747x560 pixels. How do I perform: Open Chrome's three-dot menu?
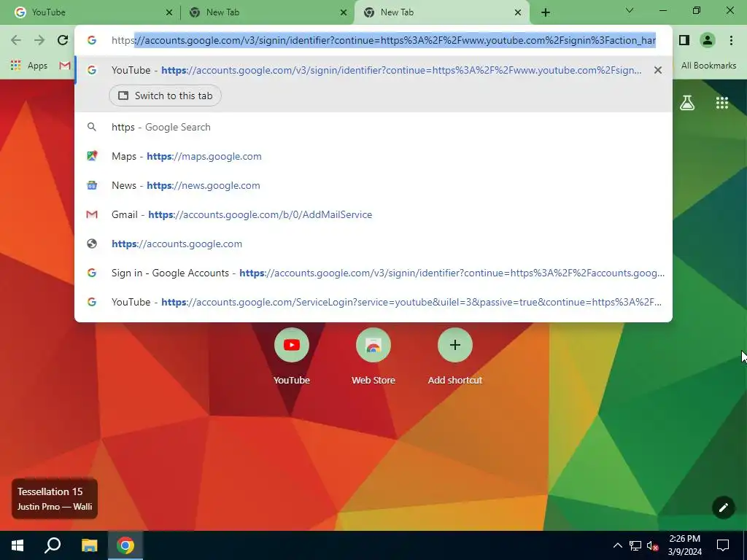click(x=731, y=41)
